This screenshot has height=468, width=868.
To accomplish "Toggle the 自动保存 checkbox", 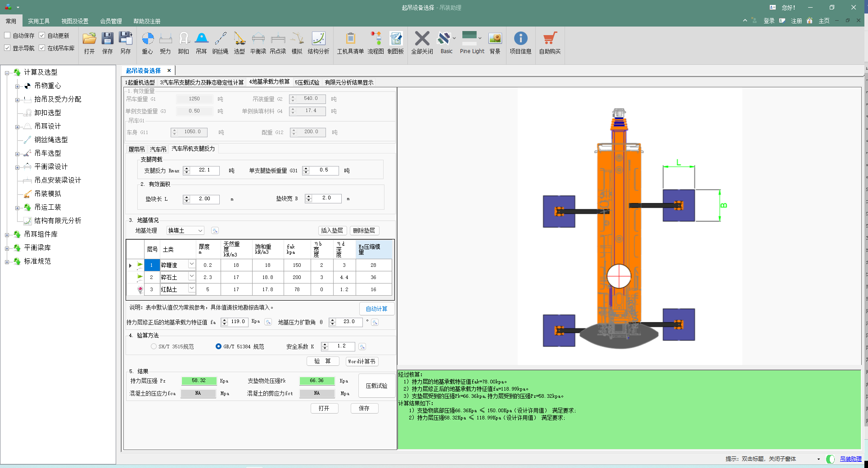I will point(7,35).
